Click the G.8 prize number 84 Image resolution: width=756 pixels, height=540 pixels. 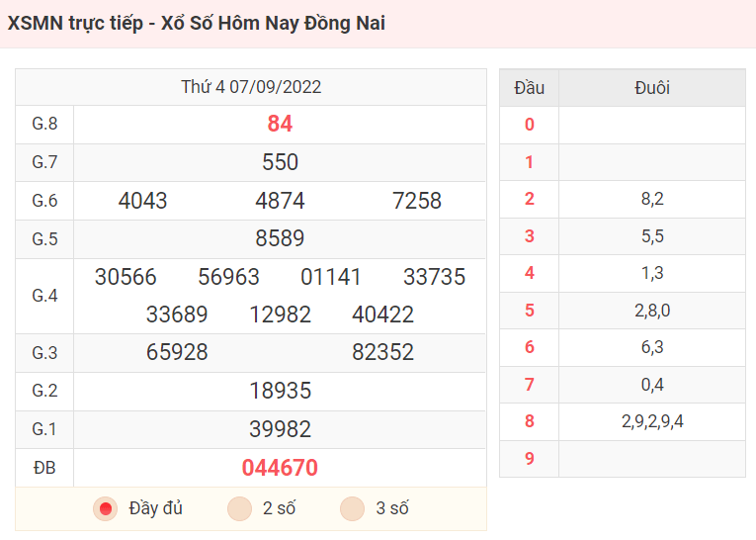tap(280, 124)
